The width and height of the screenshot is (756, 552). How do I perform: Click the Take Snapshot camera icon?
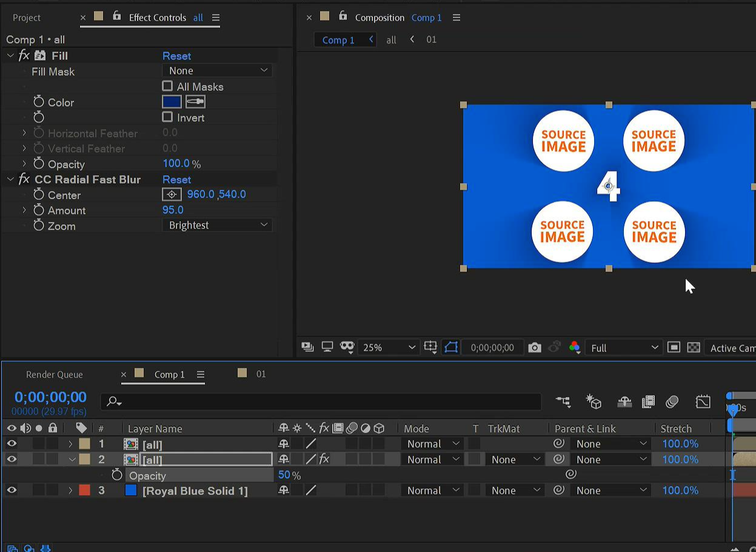534,347
